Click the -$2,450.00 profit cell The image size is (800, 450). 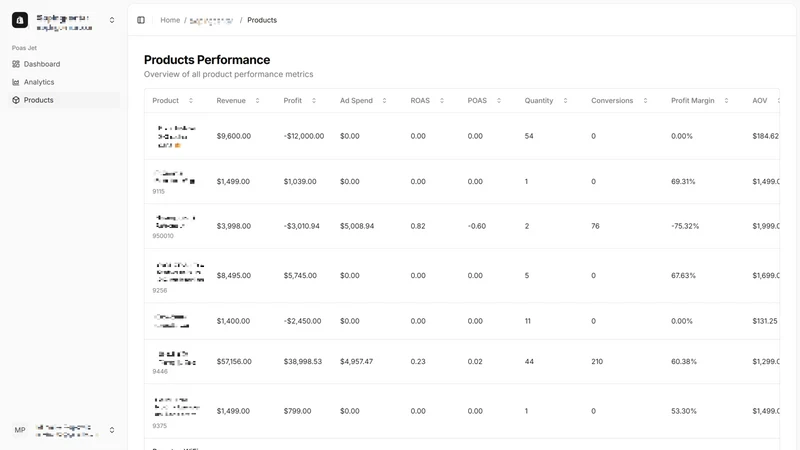pyautogui.click(x=302, y=321)
